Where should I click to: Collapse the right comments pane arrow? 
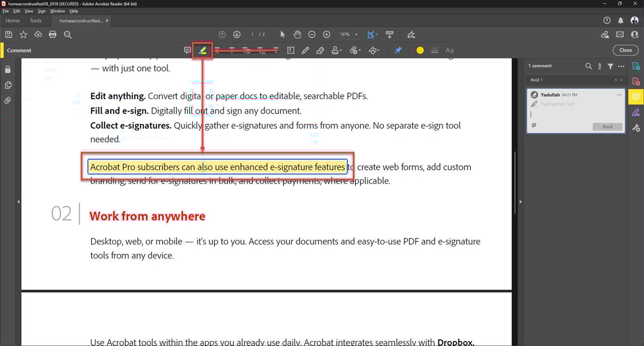tap(520, 202)
